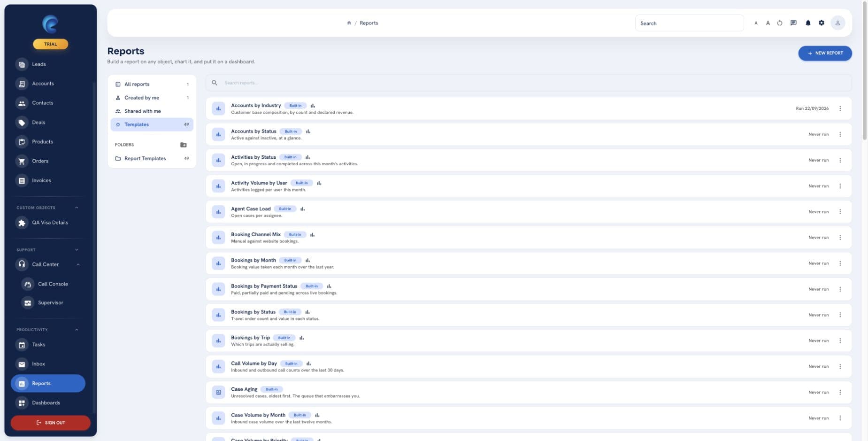The height and width of the screenshot is (441, 868).
Task: Go to Contacts in the sidebar
Action: [48, 103]
